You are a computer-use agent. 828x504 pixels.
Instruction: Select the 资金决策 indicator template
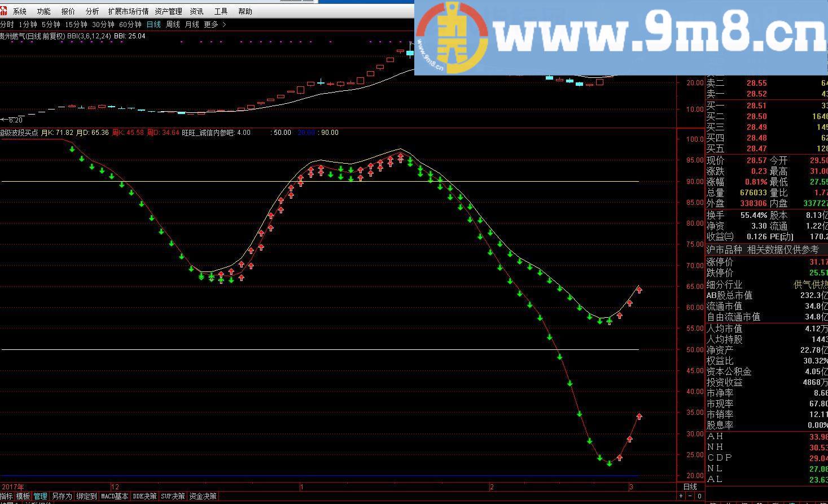[x=203, y=497]
